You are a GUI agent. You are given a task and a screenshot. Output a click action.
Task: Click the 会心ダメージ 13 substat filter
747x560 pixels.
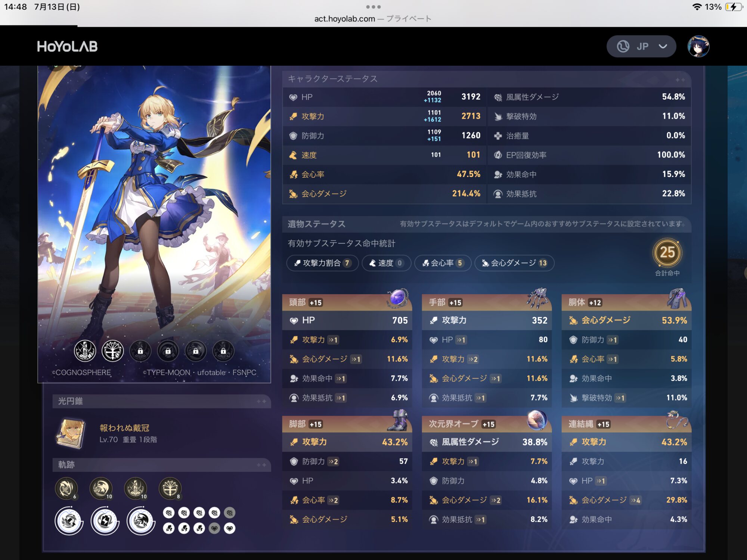(514, 263)
